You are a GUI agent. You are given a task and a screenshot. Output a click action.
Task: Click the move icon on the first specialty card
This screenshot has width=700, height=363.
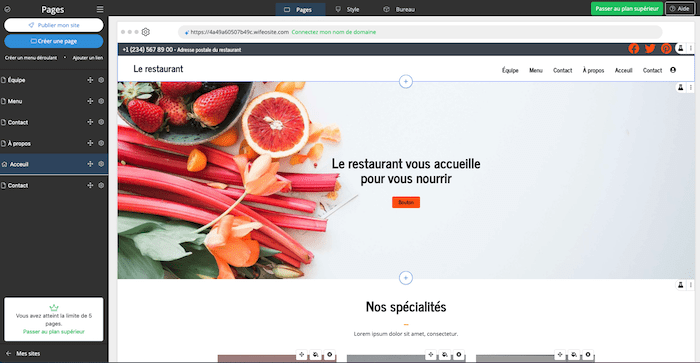302,355
